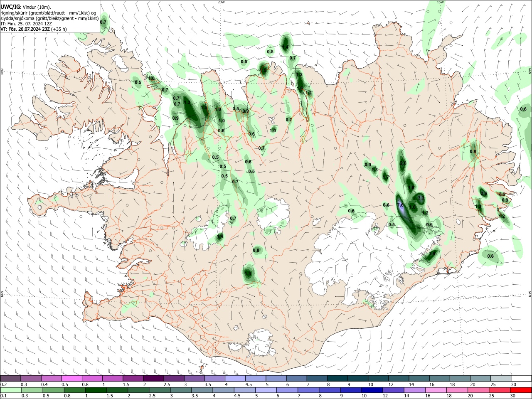Select the 0.1 label in rain legend
This screenshot has width=532, height=399.
coord(4,396)
